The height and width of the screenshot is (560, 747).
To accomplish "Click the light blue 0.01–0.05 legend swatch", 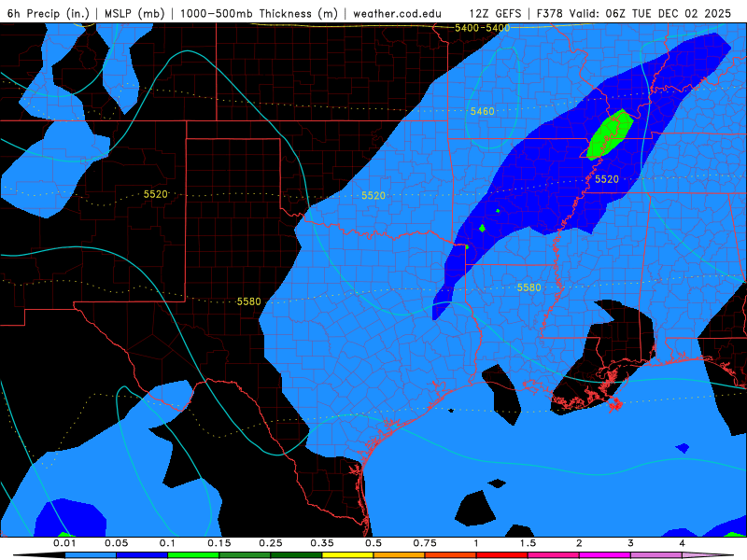I will [x=91, y=555].
